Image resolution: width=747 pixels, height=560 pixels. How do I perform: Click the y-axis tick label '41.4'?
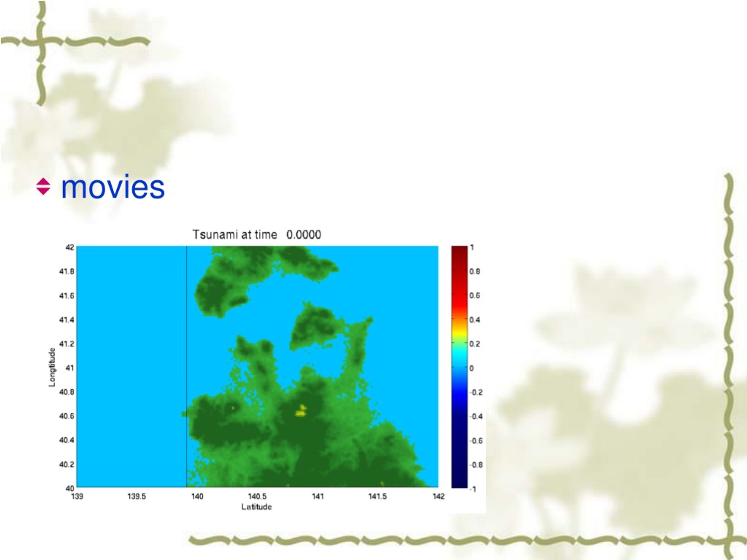67,320
